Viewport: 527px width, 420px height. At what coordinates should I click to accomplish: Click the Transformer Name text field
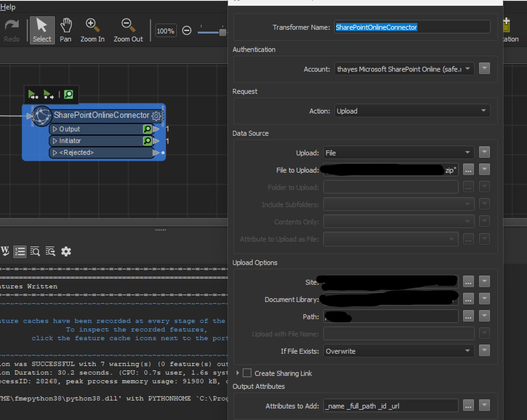[x=412, y=27]
